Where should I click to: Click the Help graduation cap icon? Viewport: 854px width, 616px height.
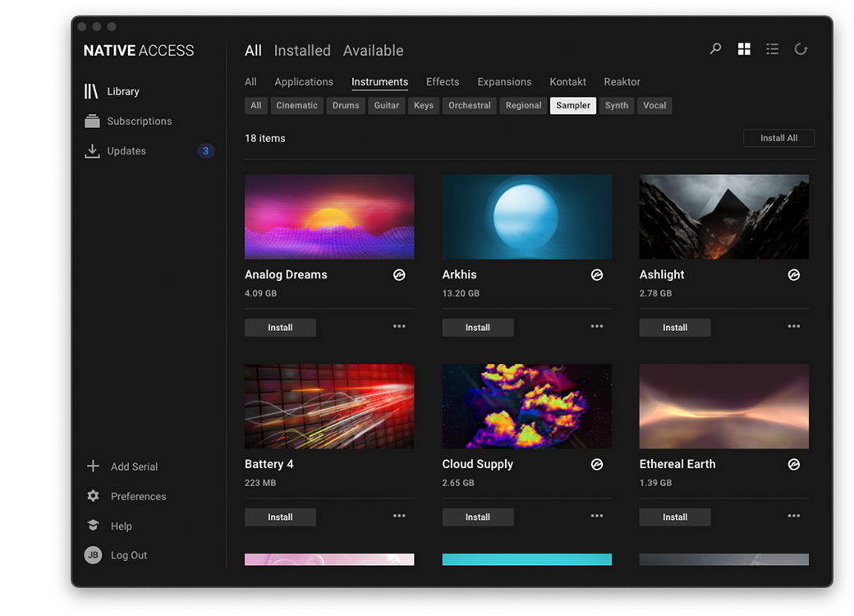pos(93,525)
